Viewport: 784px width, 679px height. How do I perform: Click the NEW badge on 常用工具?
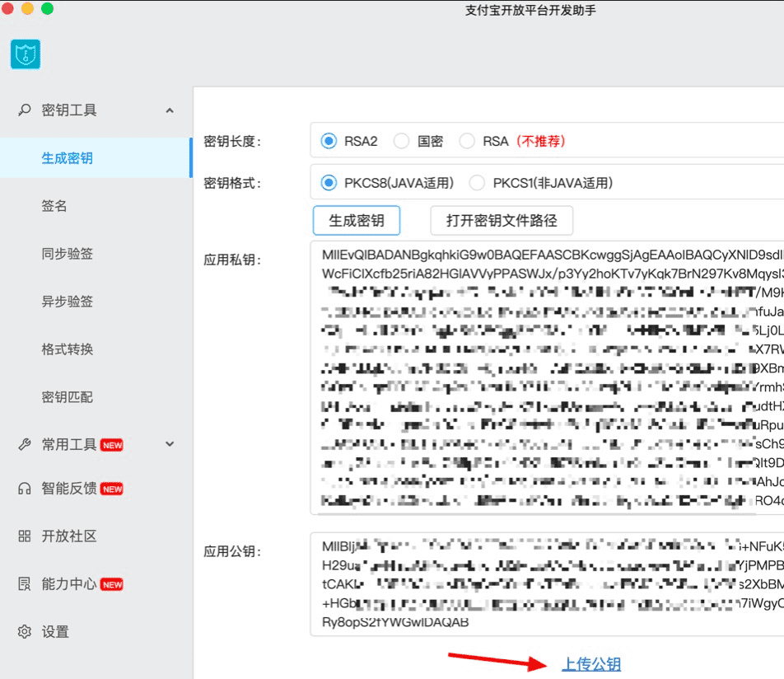tap(112, 445)
